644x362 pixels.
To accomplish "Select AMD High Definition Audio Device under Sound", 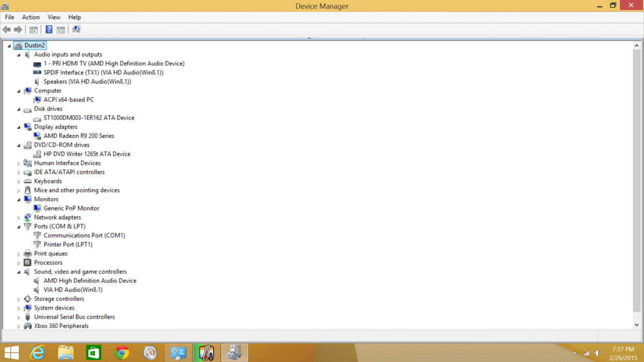I will [x=90, y=280].
